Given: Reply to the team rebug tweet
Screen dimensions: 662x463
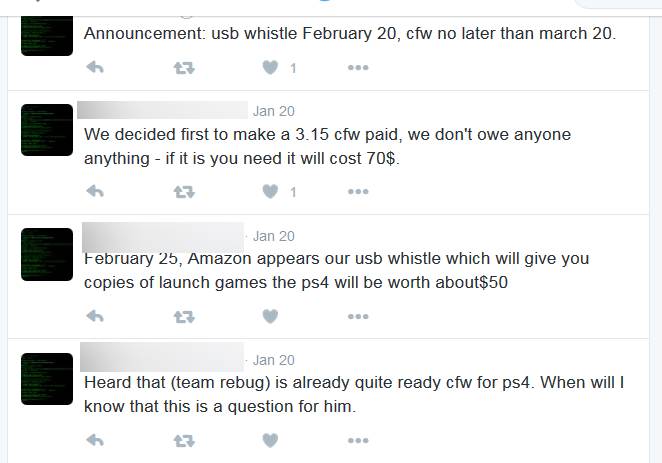Looking at the screenshot, I should click(95, 440).
